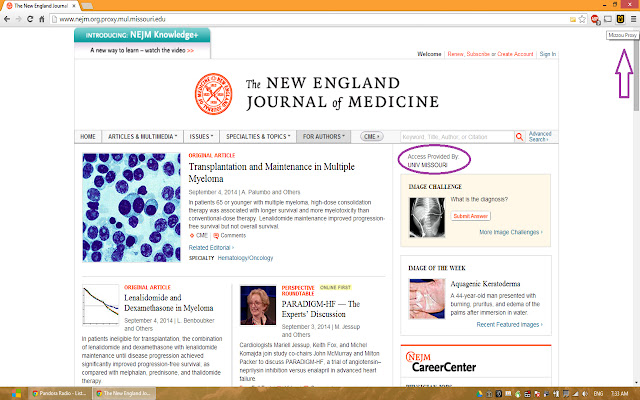Click the UNIV MISSOURI access text
Image resolution: width=640 pixels, height=400 pixels.
(x=427, y=165)
